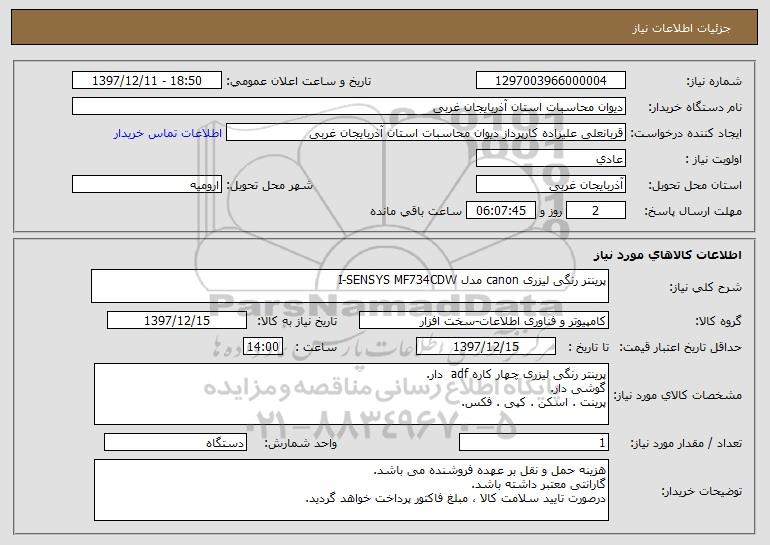This screenshot has width=770, height=545.
Task: Click the label تاریخ و ساعت اعلان عمومی
Action: (x=299, y=82)
